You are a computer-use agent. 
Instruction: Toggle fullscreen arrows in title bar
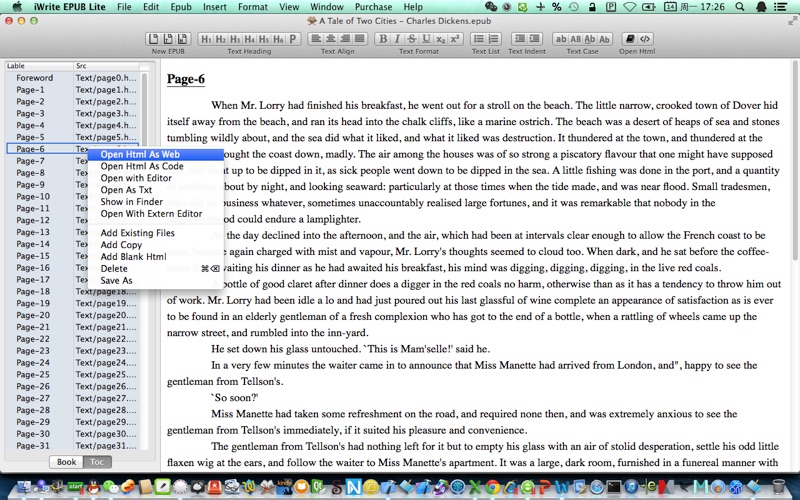[792, 21]
